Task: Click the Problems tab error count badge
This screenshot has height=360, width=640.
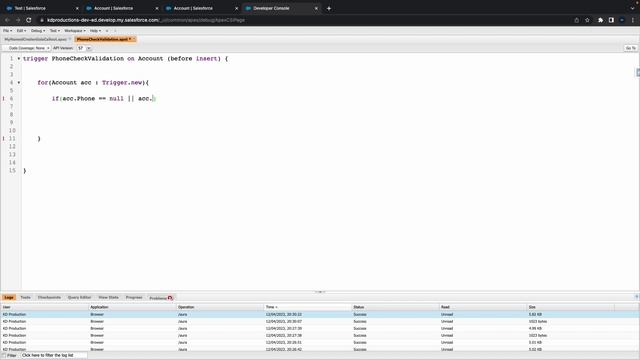Action: 170,298
